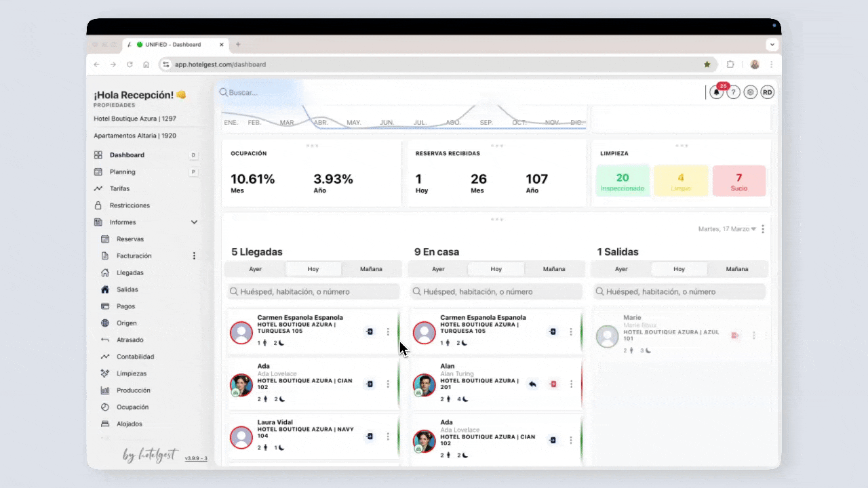Select Hotel Boutique Azura property
868x488 pixels.
coord(135,119)
